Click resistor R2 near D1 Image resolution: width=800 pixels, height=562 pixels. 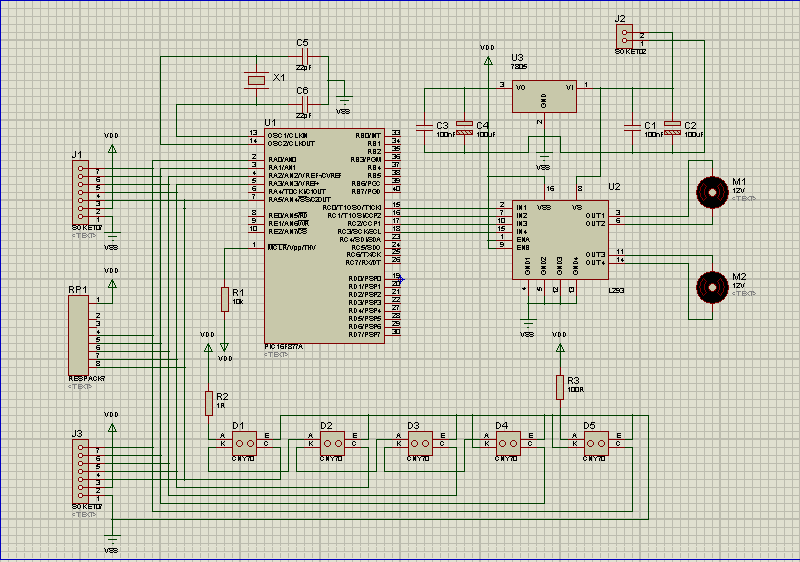point(208,403)
